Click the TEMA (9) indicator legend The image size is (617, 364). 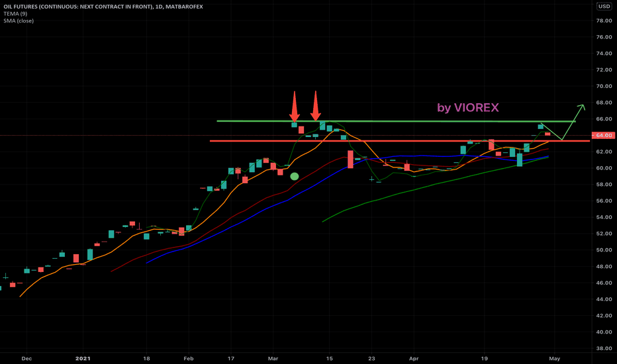pyautogui.click(x=15, y=14)
